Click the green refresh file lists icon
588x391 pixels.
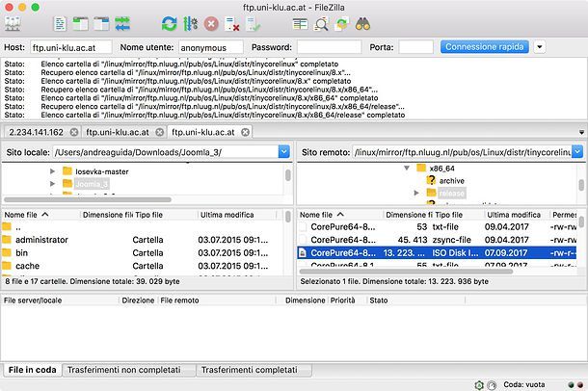click(x=169, y=24)
